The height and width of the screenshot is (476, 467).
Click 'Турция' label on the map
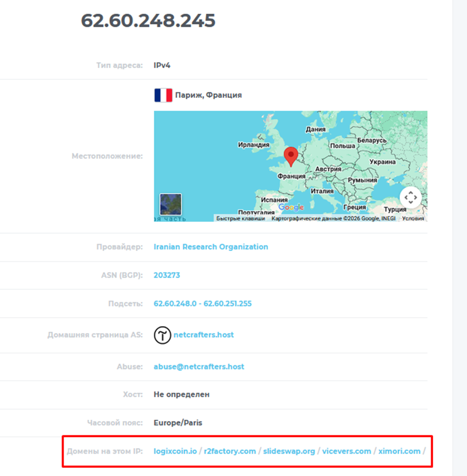395,209
